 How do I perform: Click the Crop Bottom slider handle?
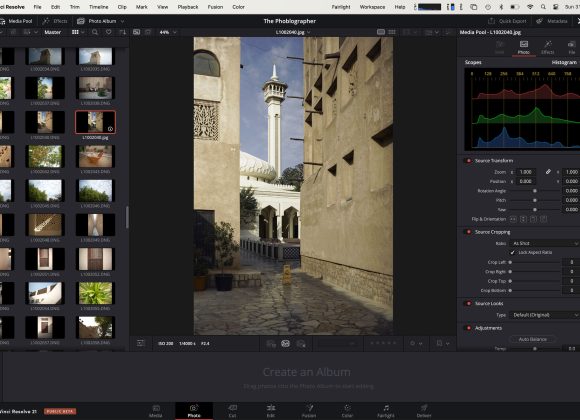tap(510, 290)
